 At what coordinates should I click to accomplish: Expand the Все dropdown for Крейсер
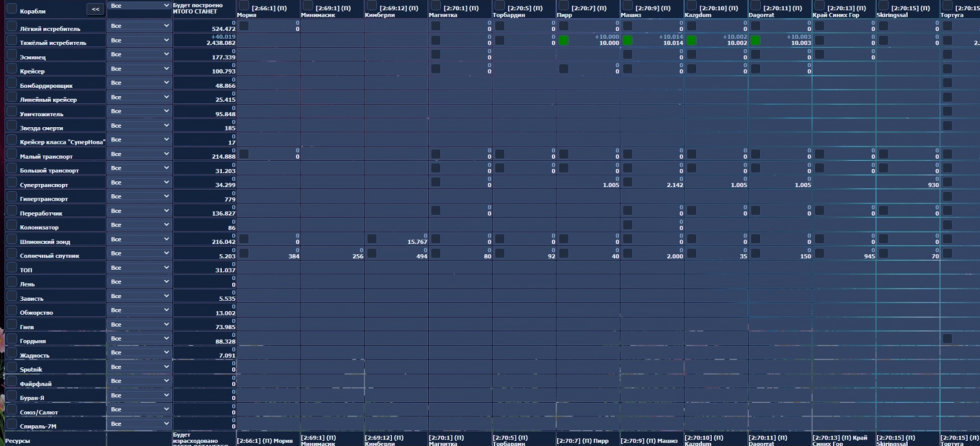(x=139, y=68)
